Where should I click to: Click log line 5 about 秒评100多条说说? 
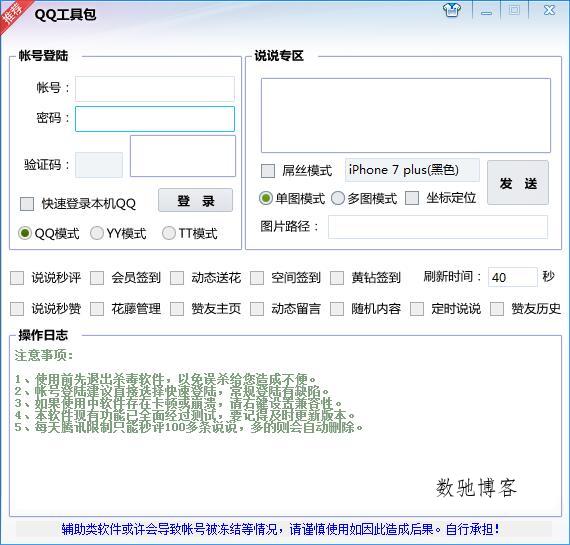[x=189, y=427]
